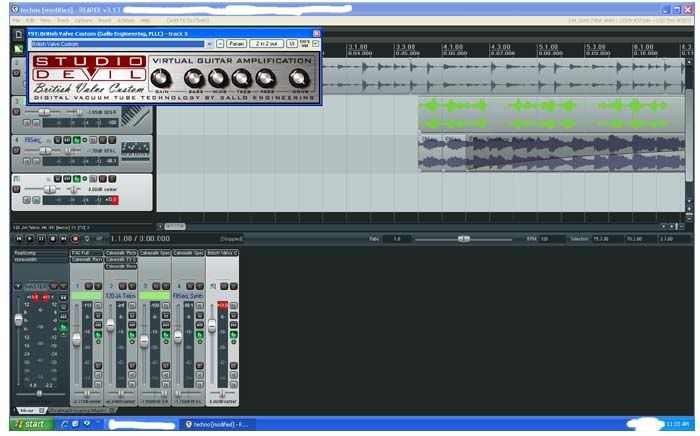Close the British Valve Custom plugin window
Image resolution: width=700 pixels, height=436 pixels.
[317, 33]
